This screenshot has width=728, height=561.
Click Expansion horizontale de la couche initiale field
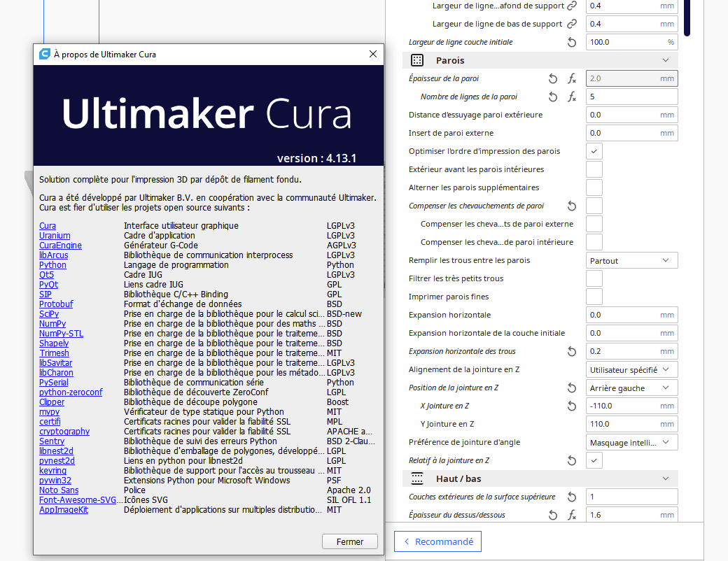[x=631, y=333]
